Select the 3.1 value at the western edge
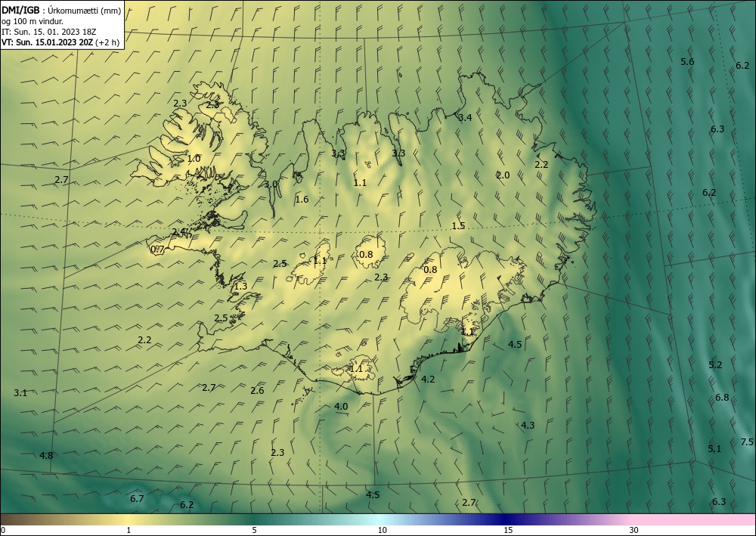The height and width of the screenshot is (536, 756). [x=20, y=393]
